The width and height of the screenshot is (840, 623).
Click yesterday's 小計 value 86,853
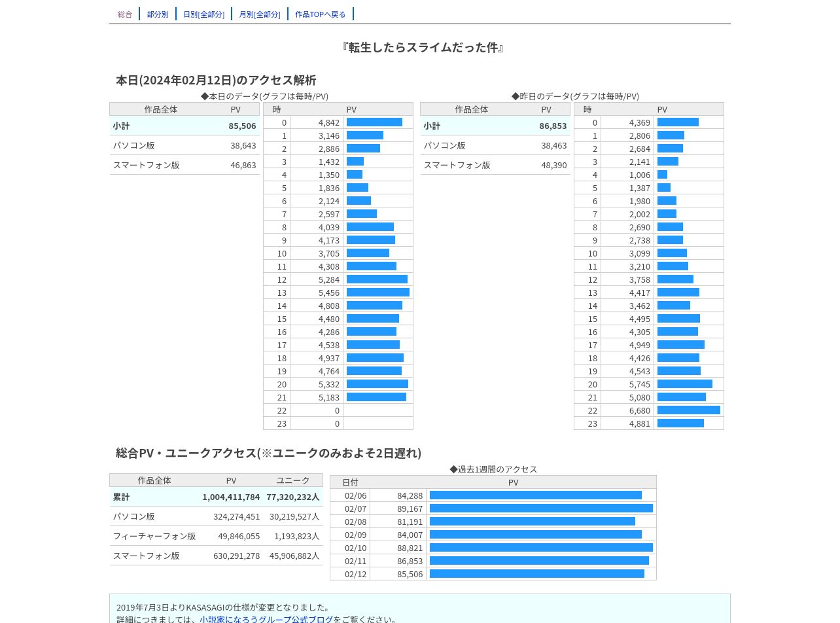point(553,126)
